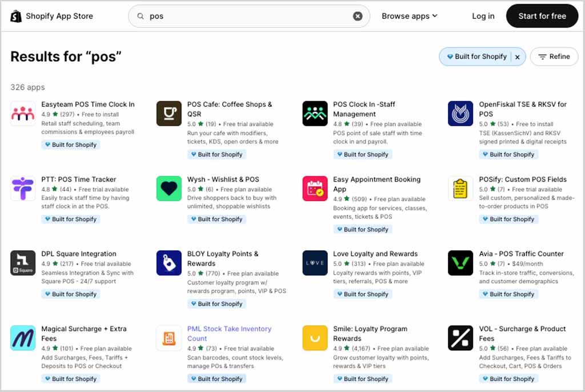This screenshot has width=585, height=392.
Task: Open Magical Surcharge + Extra Fees title
Action: [84, 333]
